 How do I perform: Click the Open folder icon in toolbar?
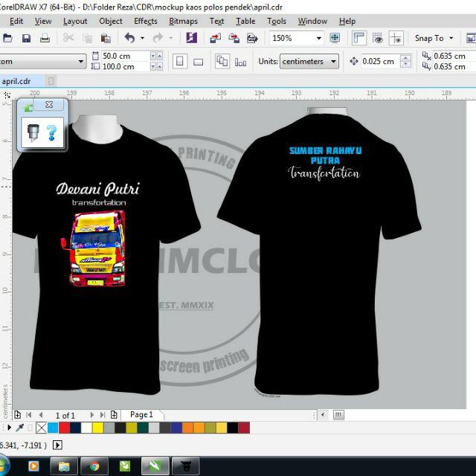pyautogui.click(x=7, y=38)
